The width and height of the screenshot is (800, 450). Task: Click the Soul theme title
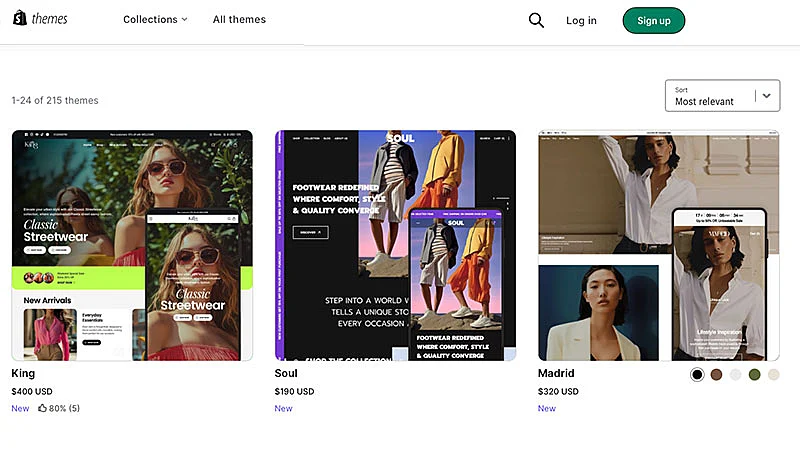(x=286, y=374)
